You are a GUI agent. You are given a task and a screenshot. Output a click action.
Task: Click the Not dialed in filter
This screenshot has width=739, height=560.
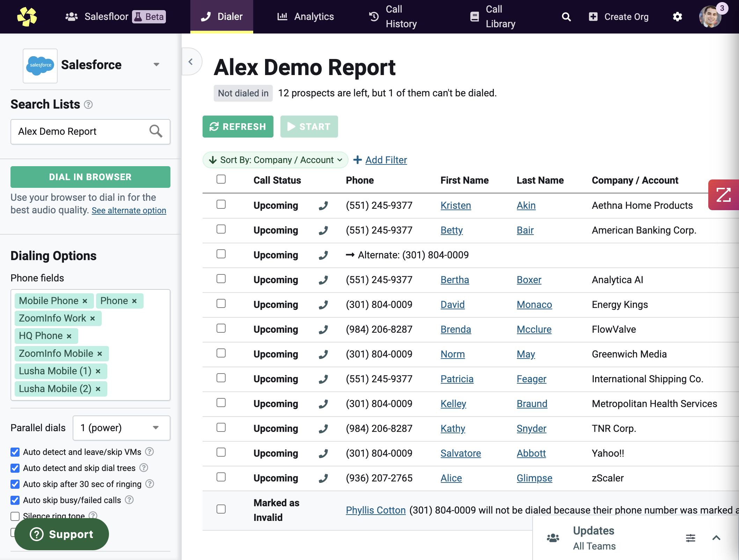click(243, 93)
